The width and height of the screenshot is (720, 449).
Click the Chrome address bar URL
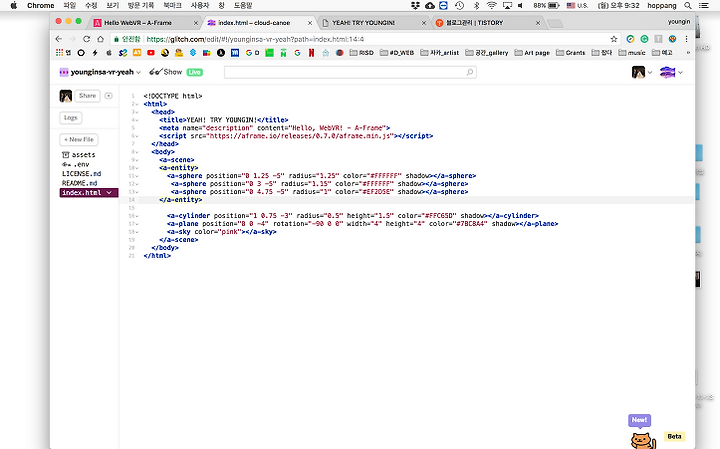point(255,39)
